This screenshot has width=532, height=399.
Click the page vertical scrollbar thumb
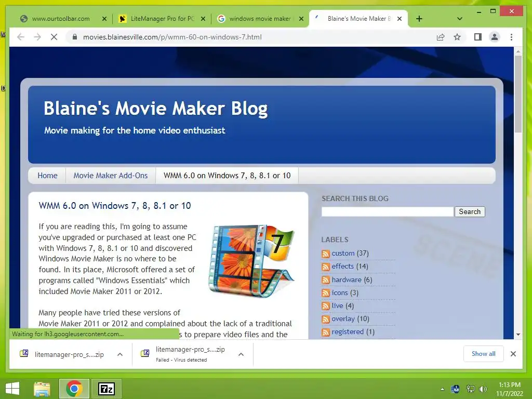coord(518,95)
